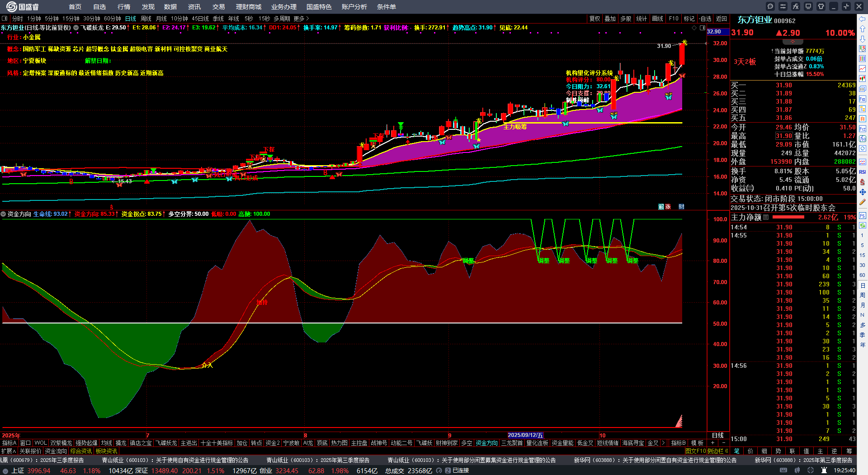868x475 pixels.
Task: Click the 返回 button
Action: tap(722, 19)
